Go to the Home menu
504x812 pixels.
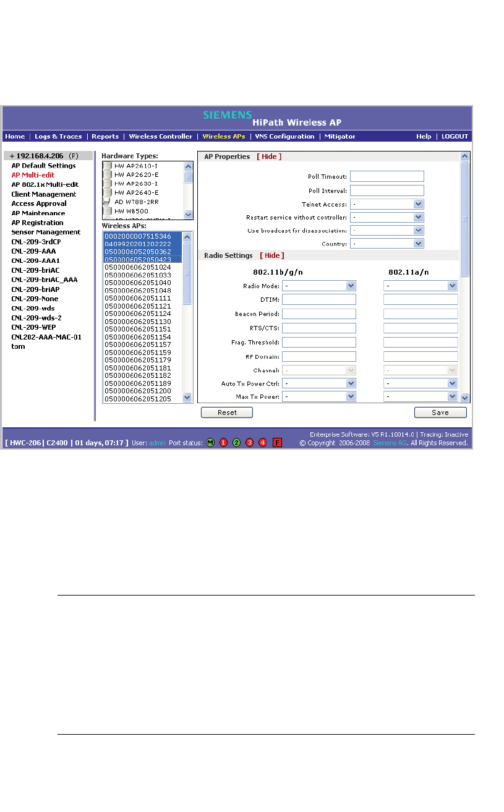pyautogui.click(x=15, y=137)
